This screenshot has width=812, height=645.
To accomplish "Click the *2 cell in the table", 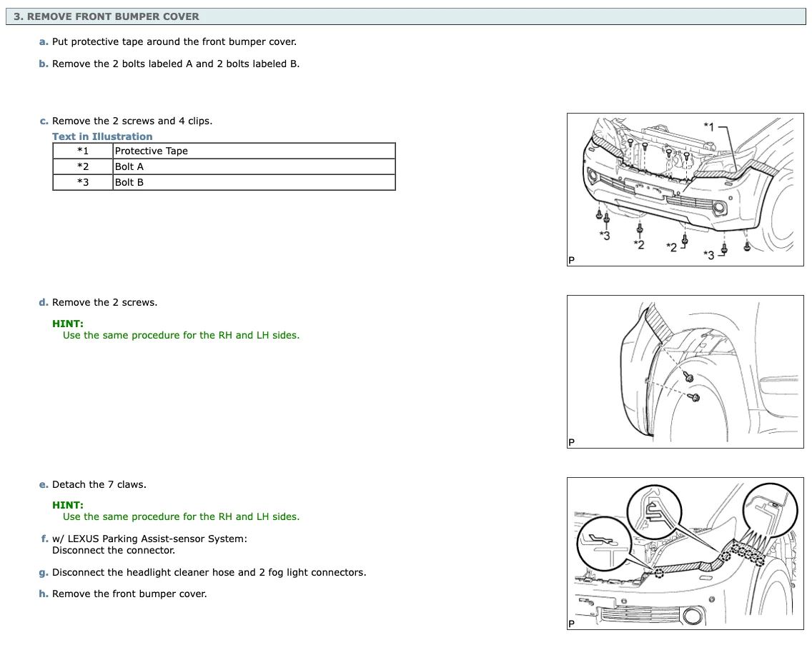I will (x=83, y=166).
